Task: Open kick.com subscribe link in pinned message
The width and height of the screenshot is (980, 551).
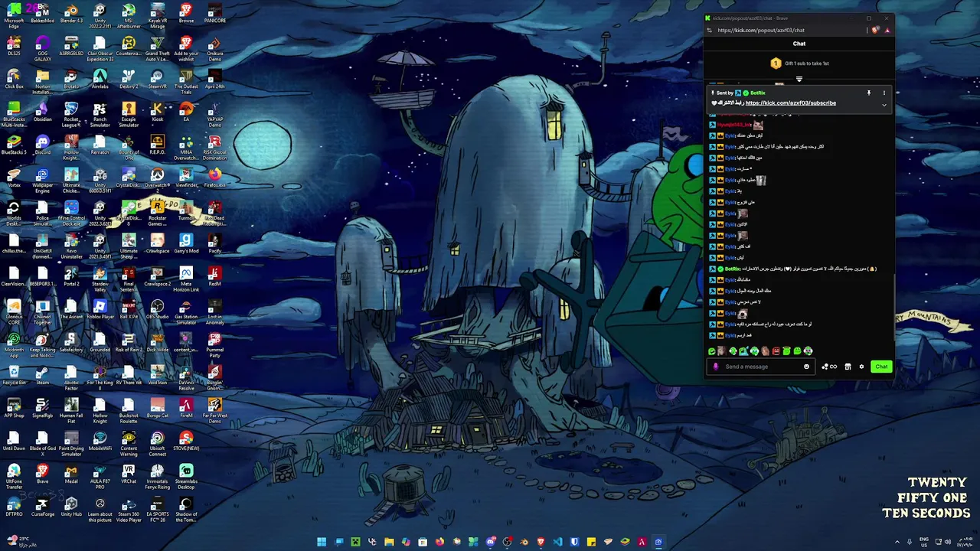Action: click(x=790, y=103)
